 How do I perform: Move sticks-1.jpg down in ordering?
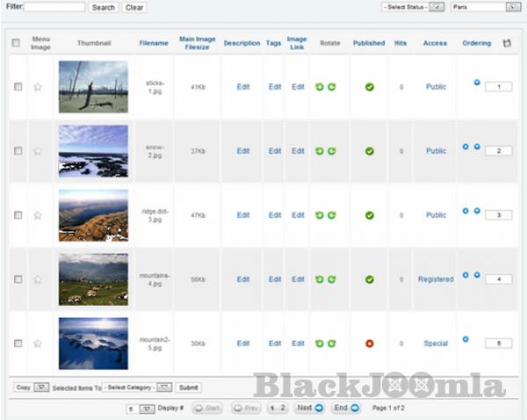coord(477,83)
